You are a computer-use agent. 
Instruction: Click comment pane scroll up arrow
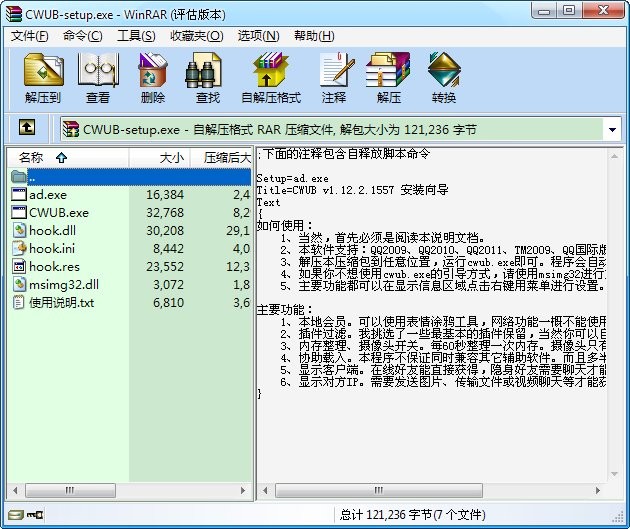point(614,156)
